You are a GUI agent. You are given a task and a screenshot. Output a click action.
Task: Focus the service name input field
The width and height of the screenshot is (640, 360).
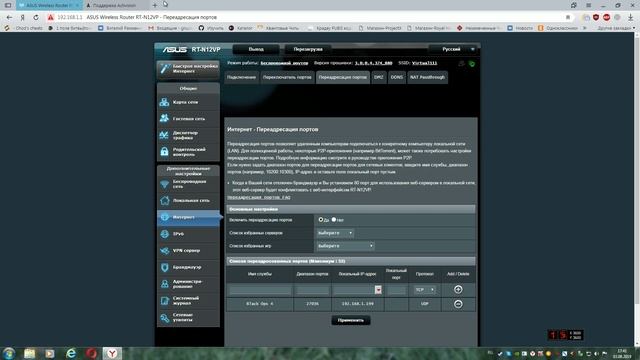[260, 290]
